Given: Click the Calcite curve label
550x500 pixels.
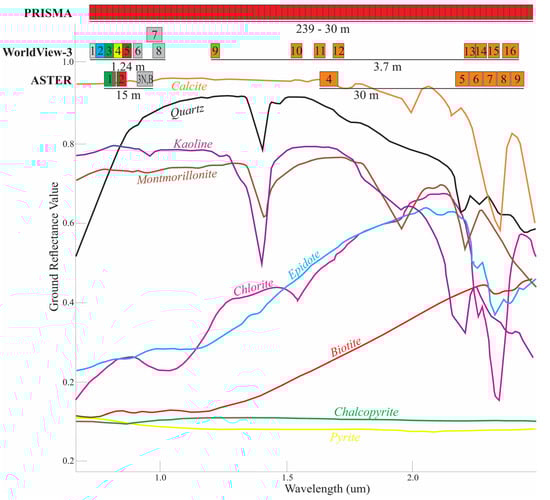Looking at the screenshot, I should [189, 86].
